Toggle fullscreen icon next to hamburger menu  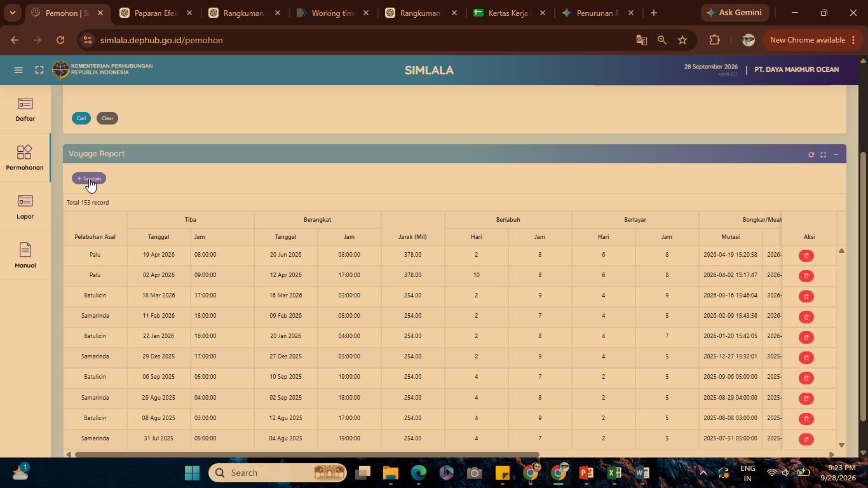click(39, 70)
